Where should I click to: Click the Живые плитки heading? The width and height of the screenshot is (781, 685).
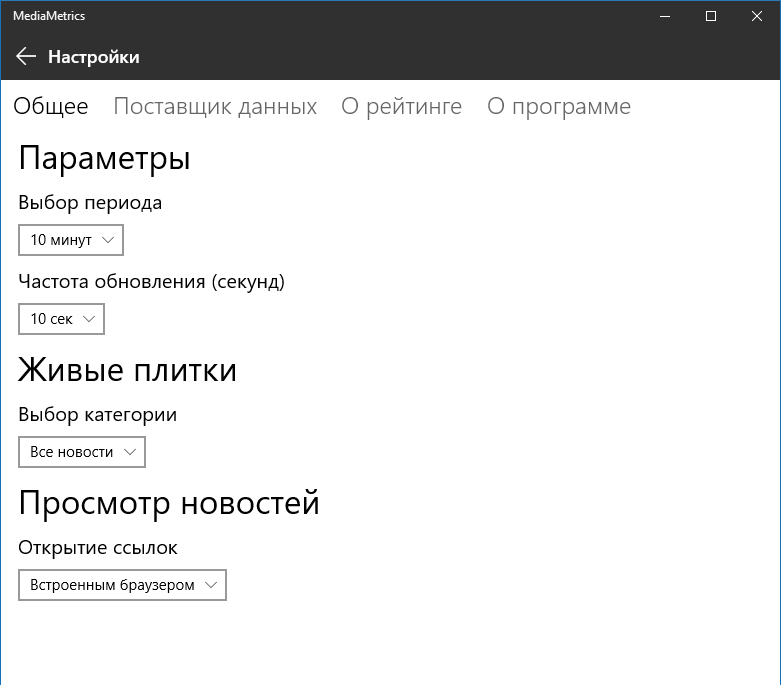click(x=128, y=370)
